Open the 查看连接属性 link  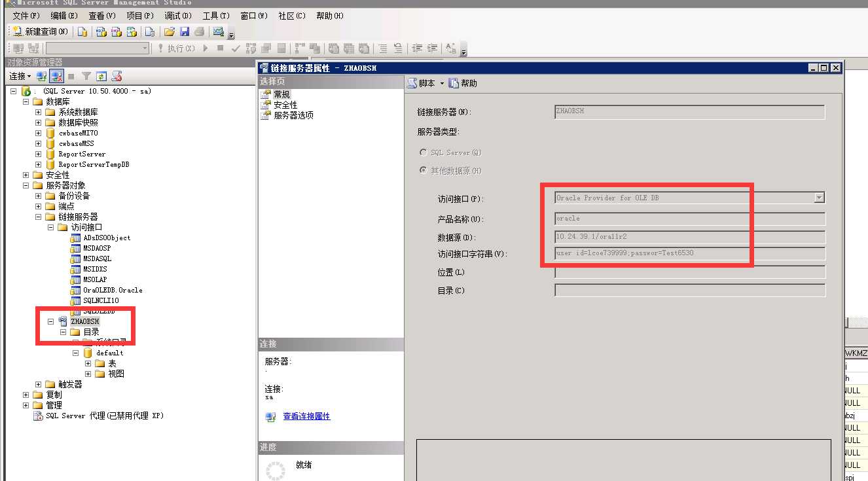click(x=306, y=416)
